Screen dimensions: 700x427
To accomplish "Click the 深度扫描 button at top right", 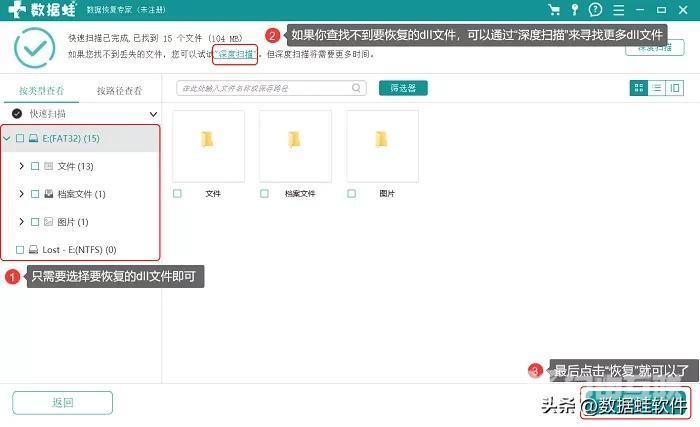I will click(654, 48).
